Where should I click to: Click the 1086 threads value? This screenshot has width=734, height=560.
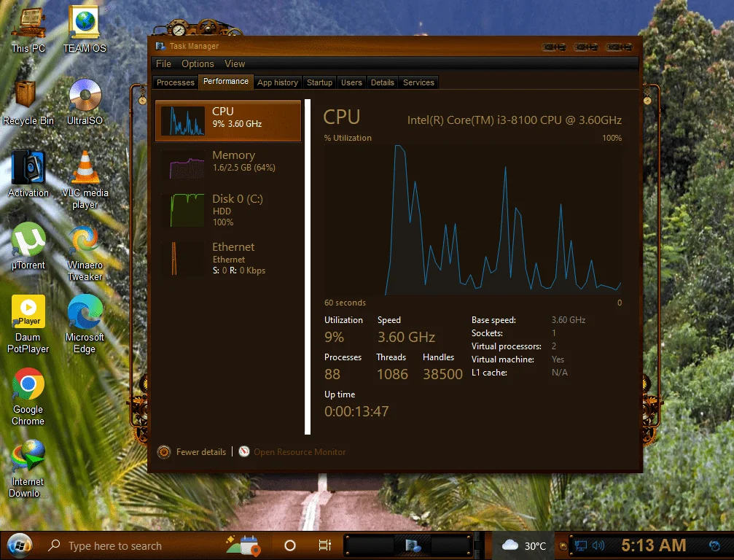pos(392,374)
